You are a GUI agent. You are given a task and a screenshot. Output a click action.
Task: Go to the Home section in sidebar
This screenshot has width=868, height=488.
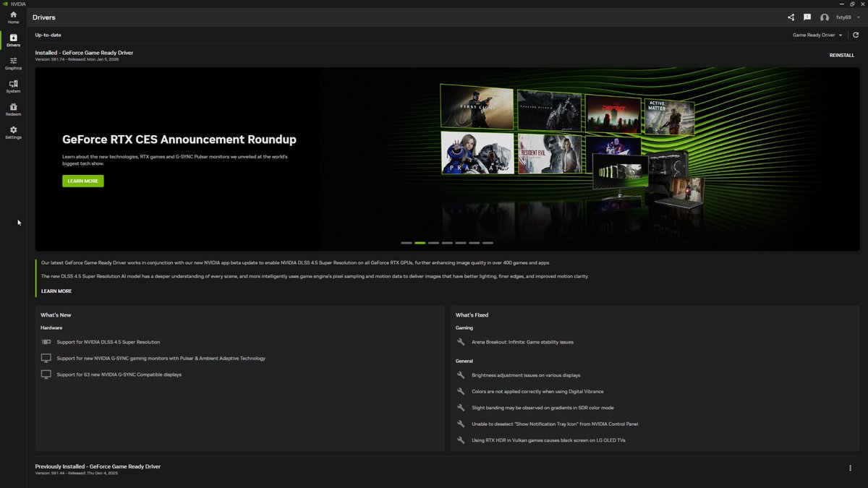point(13,17)
